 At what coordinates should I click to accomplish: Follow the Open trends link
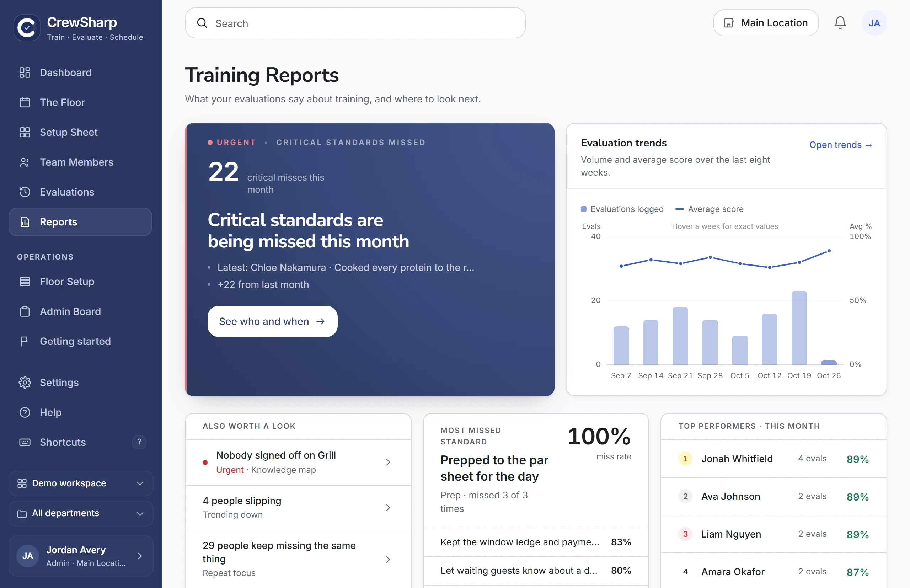coord(841,145)
